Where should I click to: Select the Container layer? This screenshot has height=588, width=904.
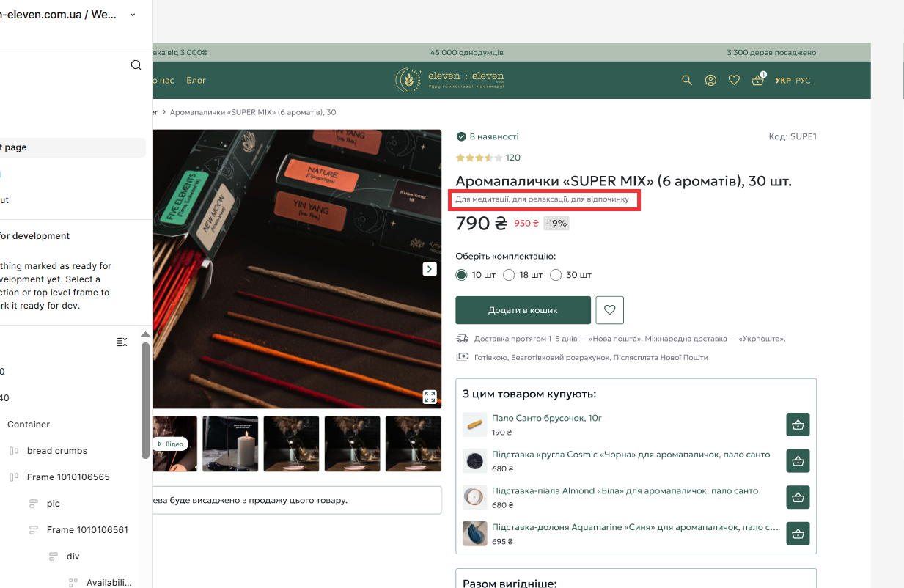pyautogui.click(x=29, y=425)
